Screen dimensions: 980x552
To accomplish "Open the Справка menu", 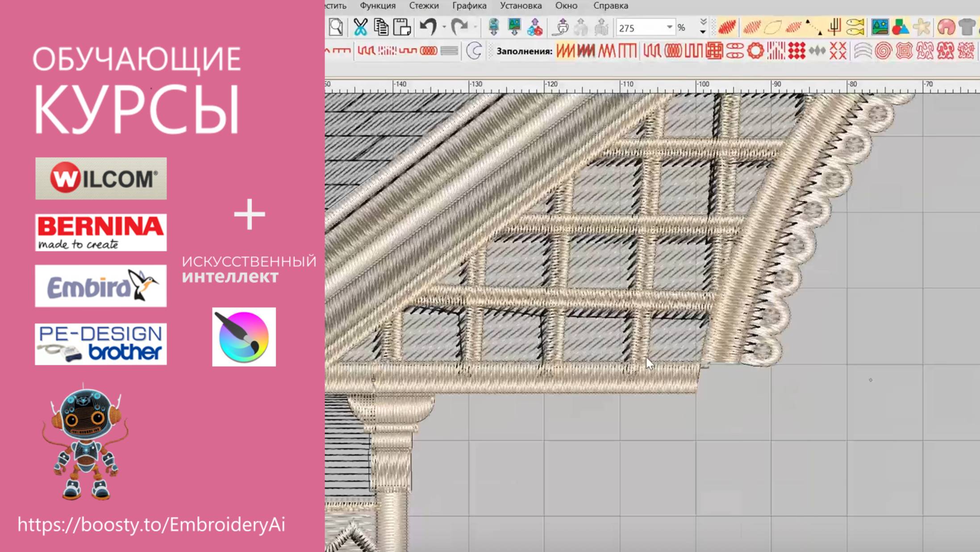I will pos(610,6).
